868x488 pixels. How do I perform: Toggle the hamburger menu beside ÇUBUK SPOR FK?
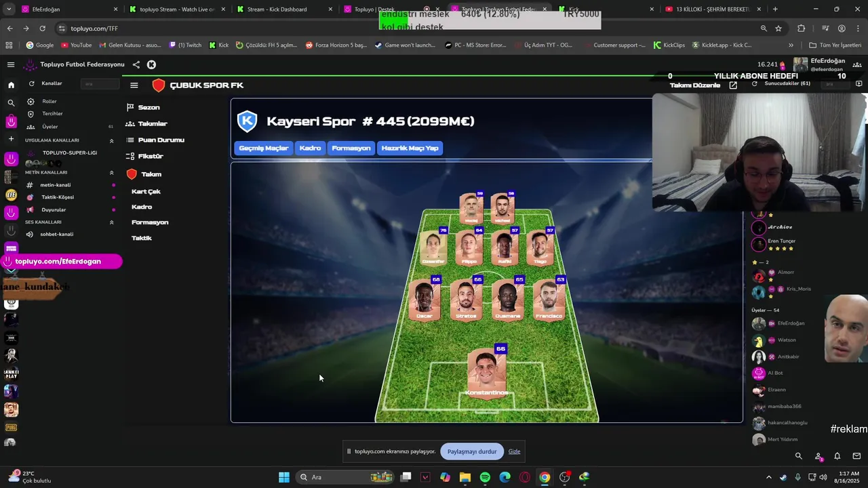(134, 85)
